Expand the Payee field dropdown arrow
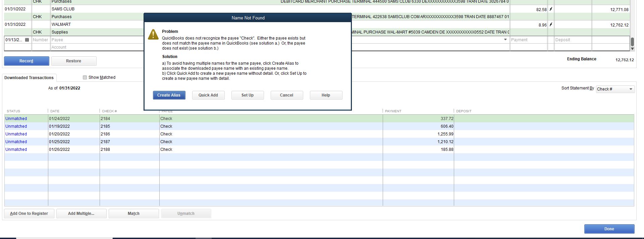This screenshot has height=239, width=644. coord(505,40)
